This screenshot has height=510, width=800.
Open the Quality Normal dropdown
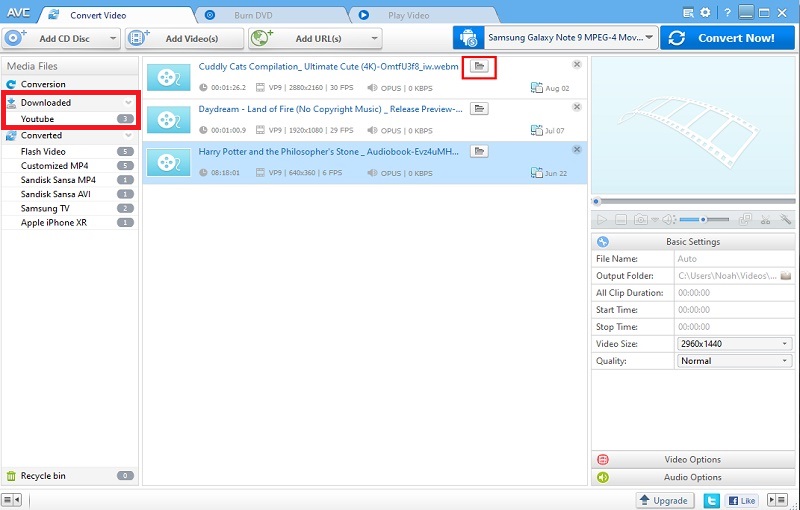tap(734, 361)
